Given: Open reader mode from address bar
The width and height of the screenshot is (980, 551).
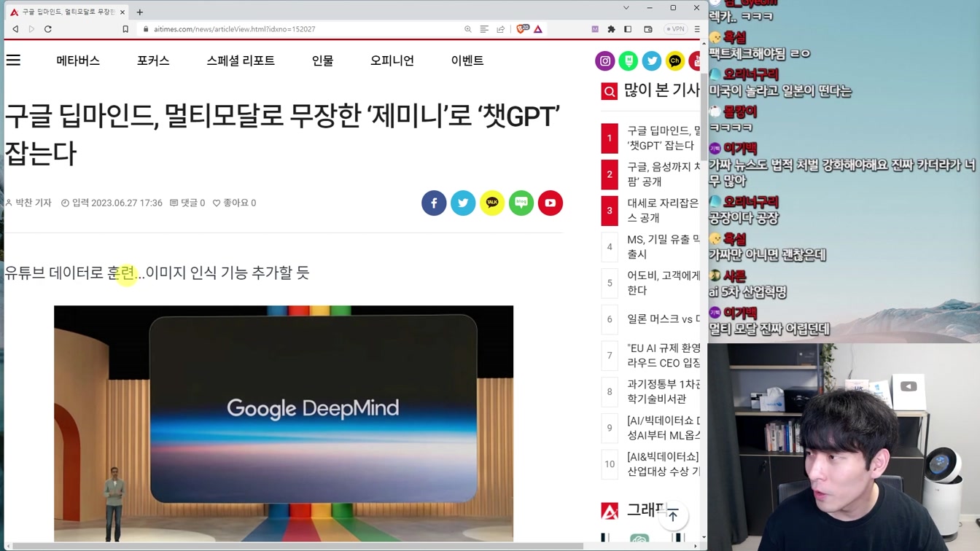Looking at the screenshot, I should [484, 29].
